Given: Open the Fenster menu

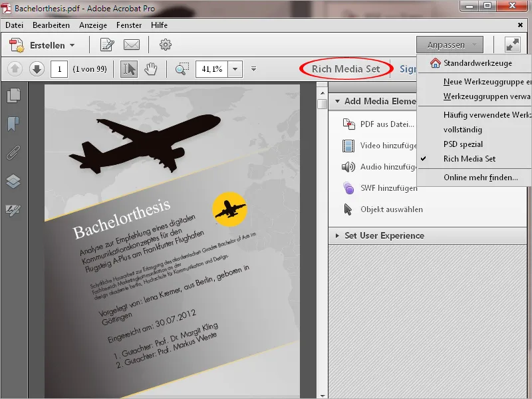Looking at the screenshot, I should (129, 25).
